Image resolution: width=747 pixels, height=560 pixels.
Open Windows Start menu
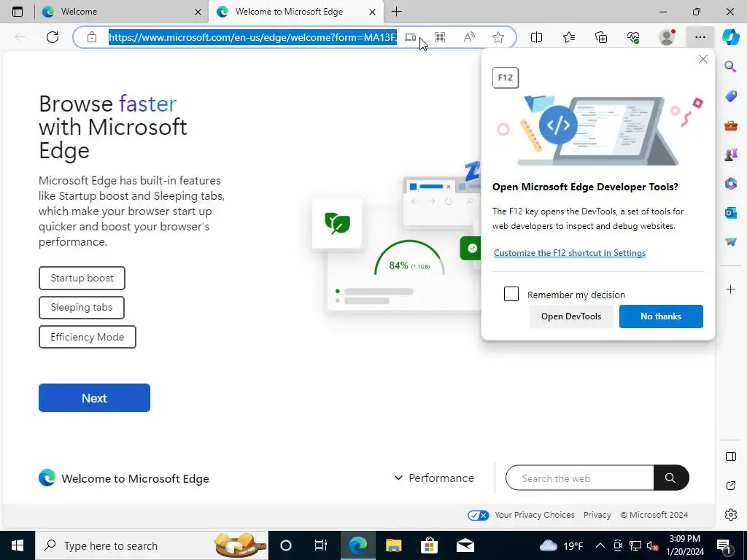point(18,545)
